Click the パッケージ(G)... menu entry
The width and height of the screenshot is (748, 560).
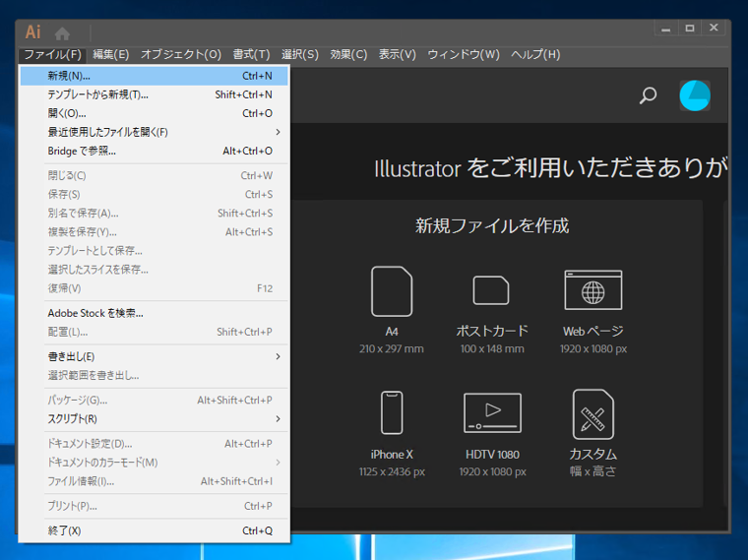[x=155, y=401]
